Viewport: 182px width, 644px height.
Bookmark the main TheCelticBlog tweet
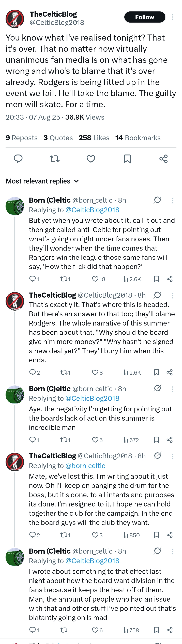[x=127, y=159]
